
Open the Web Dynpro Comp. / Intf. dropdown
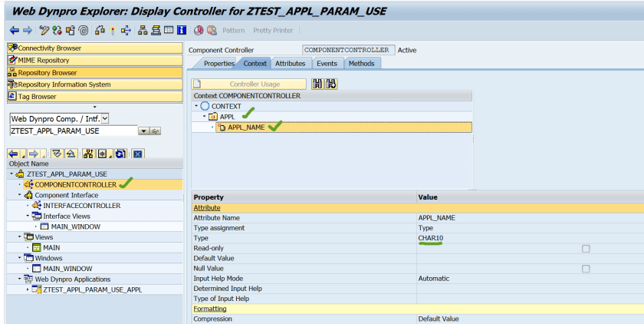point(105,119)
